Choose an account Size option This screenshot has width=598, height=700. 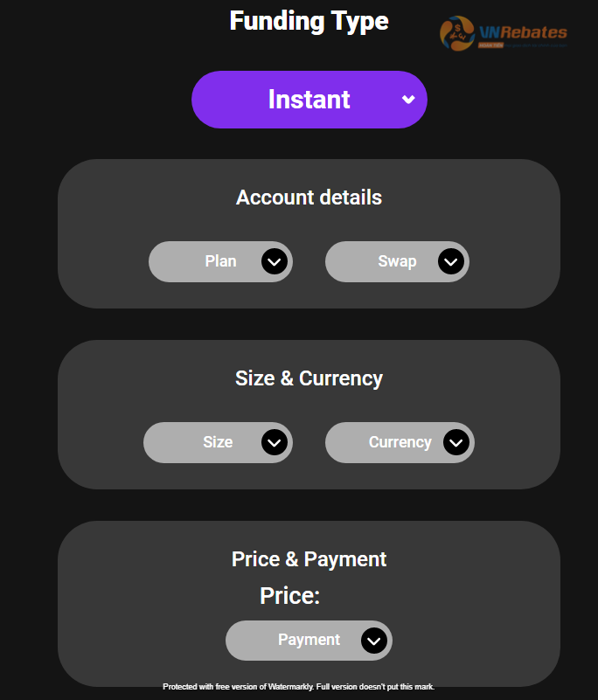click(x=218, y=442)
